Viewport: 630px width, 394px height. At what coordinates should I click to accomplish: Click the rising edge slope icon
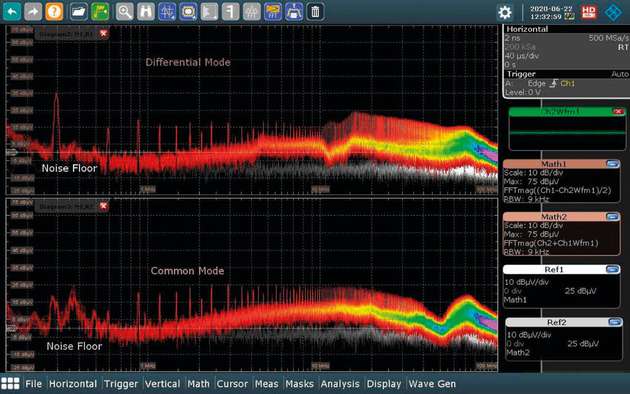click(553, 83)
